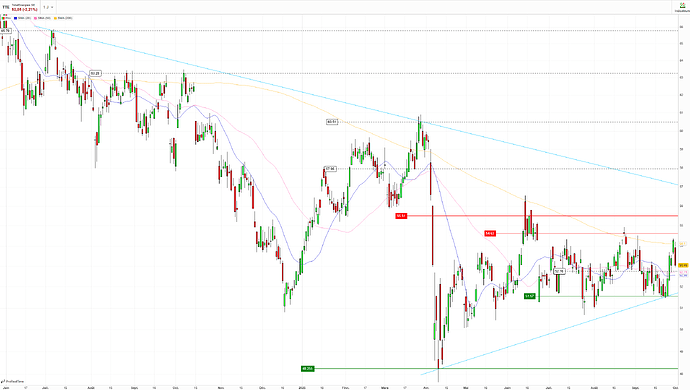Click the orange SMA 200 value tag on axis
The height and width of the screenshot is (390, 690).
(x=683, y=243)
